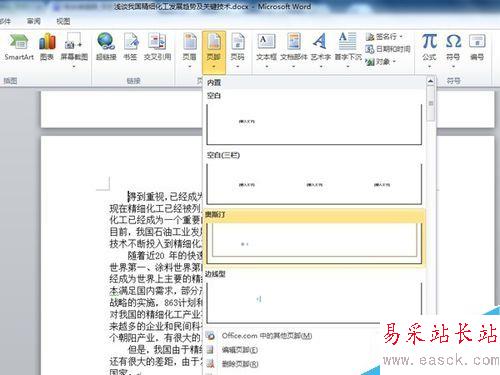Screen dimensions: 500x375
Task: Choose Remove Footer (删除页脚)
Action: 240,364
